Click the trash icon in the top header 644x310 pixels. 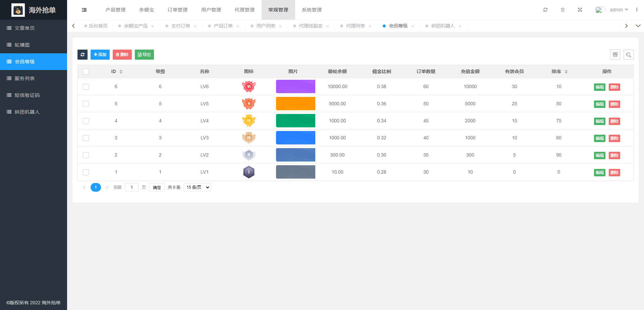click(x=562, y=10)
